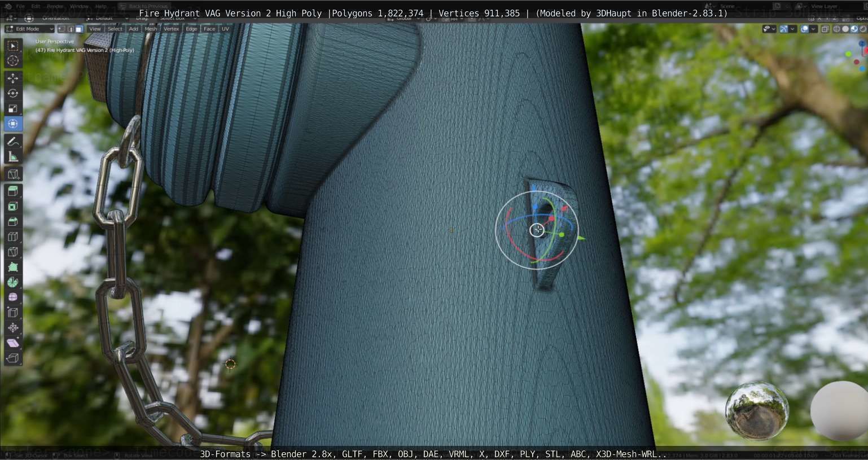
Task: Enable edge select mode
Action: [71, 29]
